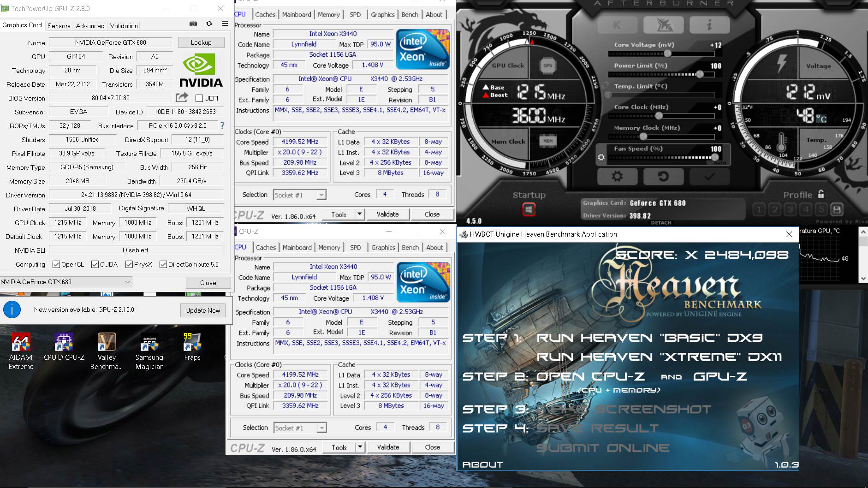Open the Validation tab in GPU-Z
This screenshot has width=868, height=488.
point(124,26)
